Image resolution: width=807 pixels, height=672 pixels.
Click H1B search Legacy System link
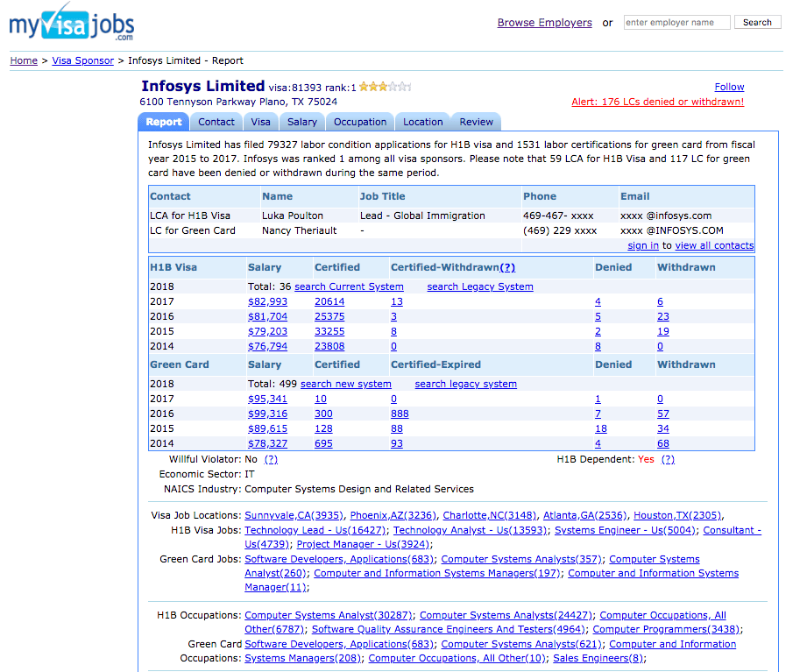coord(480,286)
